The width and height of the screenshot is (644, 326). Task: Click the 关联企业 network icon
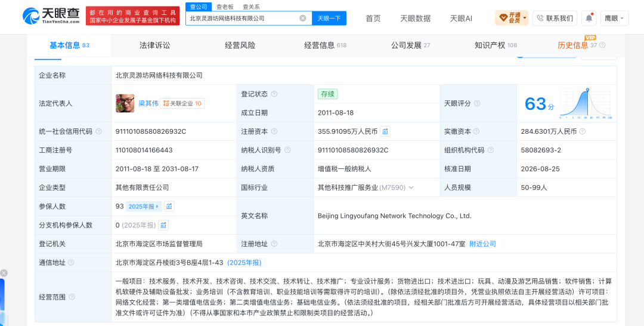tap(166, 104)
